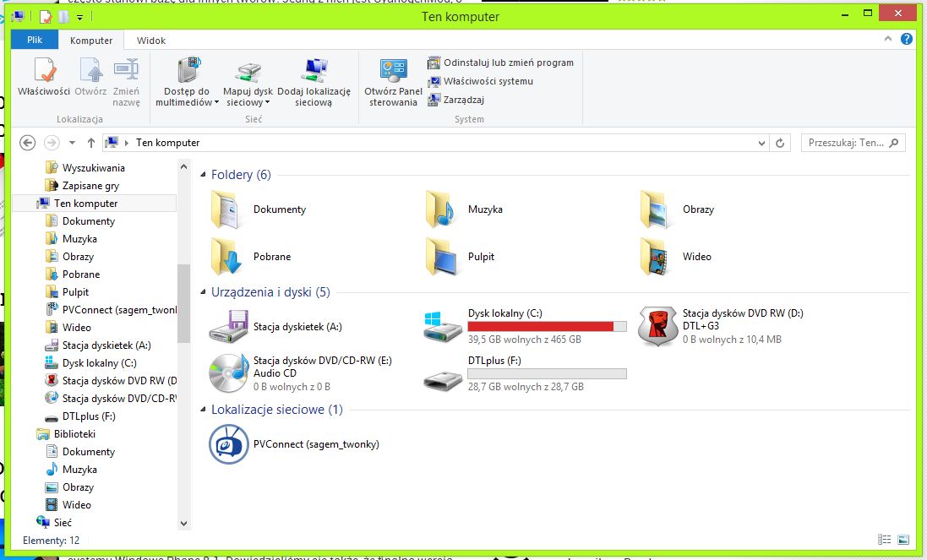This screenshot has width=927, height=560.
Task: Collapse the ribbon with chevron
Action: (887, 39)
